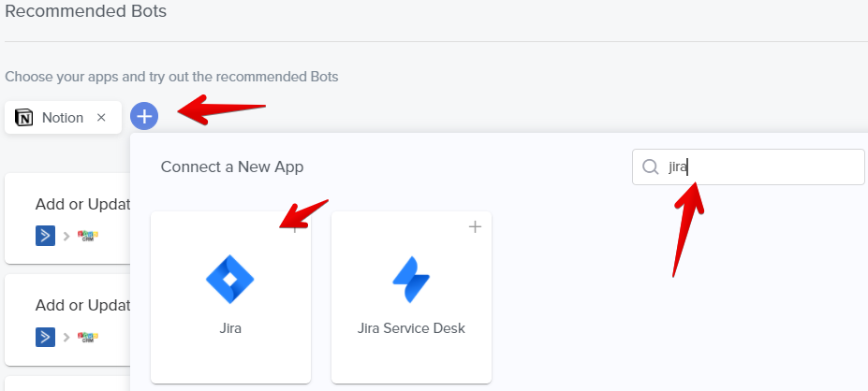Click the Jira diamond logo
868x391 pixels.
(x=229, y=280)
